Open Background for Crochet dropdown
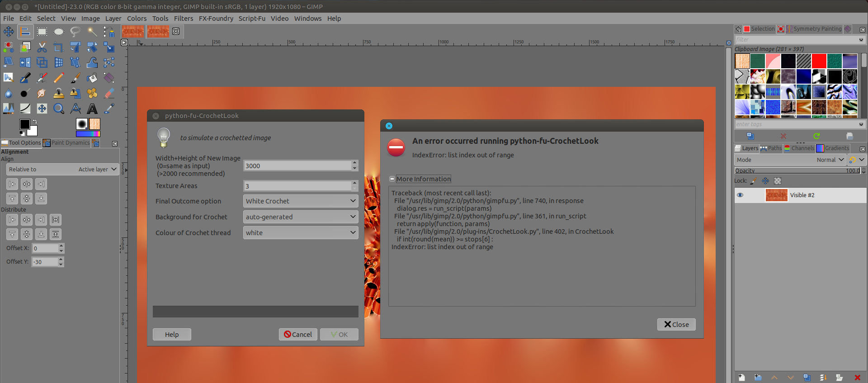 tap(301, 217)
